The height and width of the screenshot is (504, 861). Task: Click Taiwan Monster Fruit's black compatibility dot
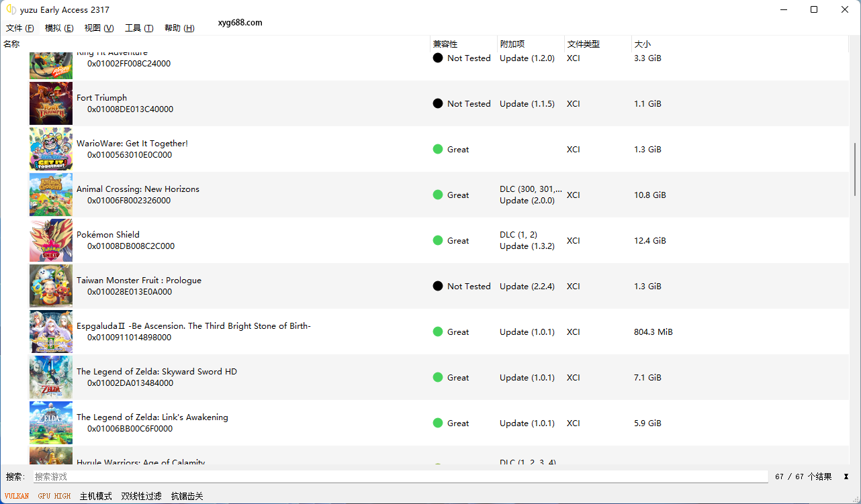coord(438,286)
